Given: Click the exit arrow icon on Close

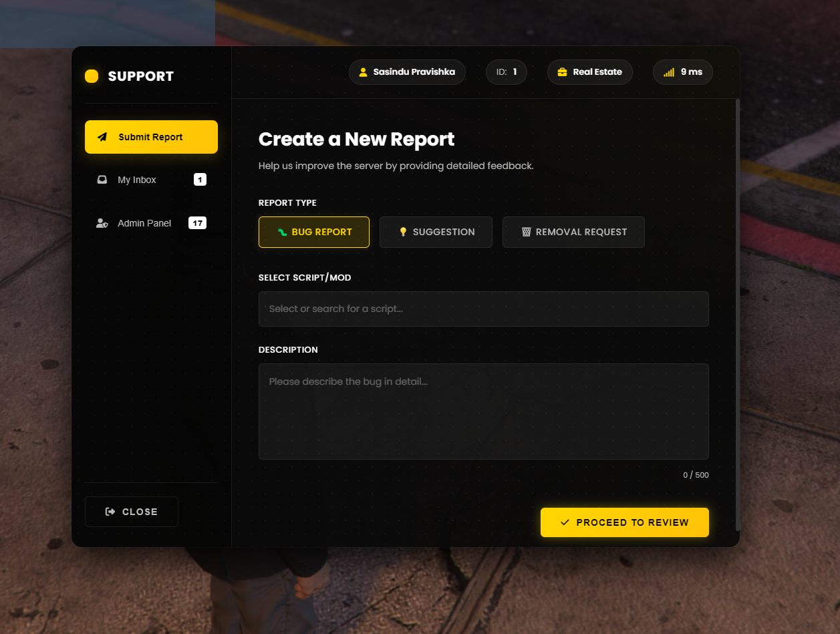Looking at the screenshot, I should click(x=110, y=512).
